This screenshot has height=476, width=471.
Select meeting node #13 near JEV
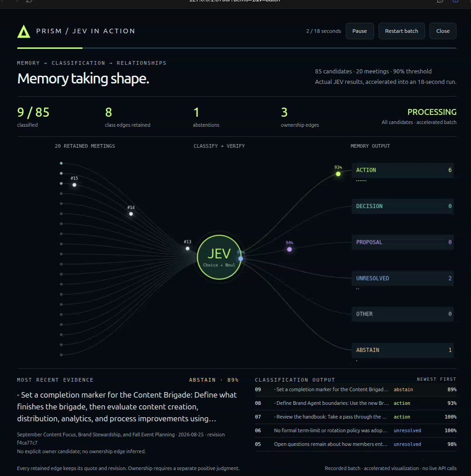click(188, 248)
